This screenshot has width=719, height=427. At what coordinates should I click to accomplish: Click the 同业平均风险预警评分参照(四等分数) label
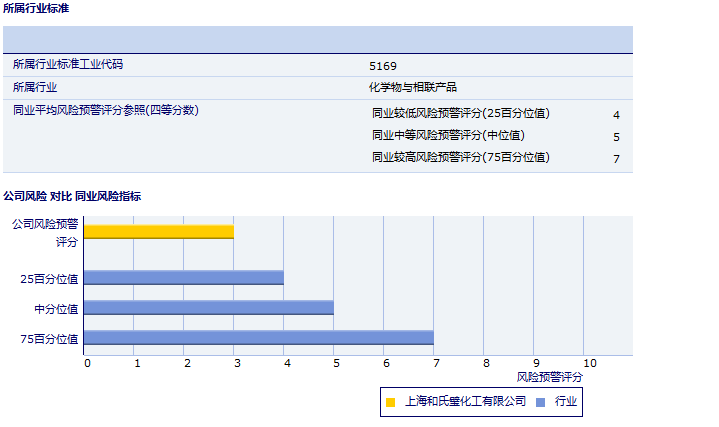point(105,110)
